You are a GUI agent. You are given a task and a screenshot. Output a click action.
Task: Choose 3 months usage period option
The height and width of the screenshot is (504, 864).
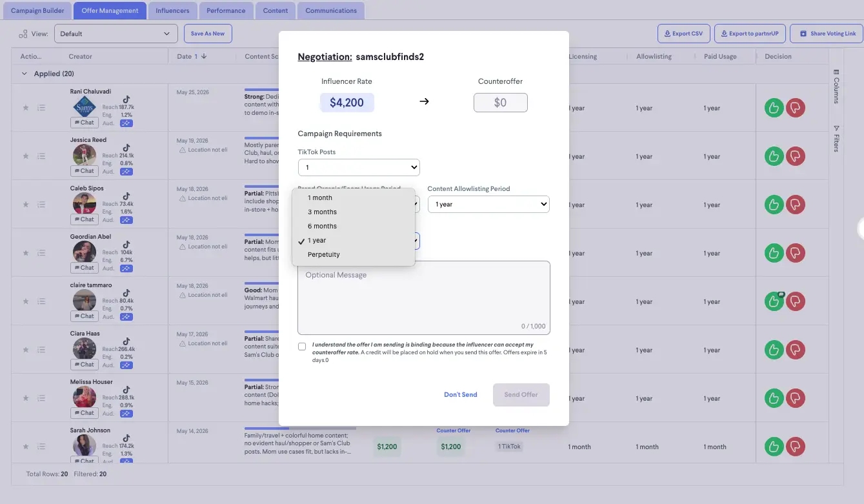coord(353,212)
